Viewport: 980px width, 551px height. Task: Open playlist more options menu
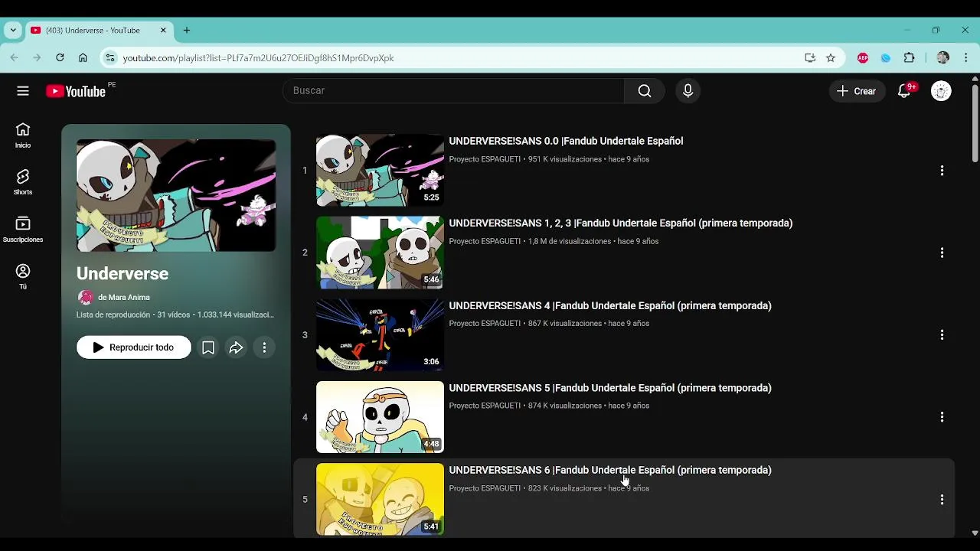coord(264,347)
